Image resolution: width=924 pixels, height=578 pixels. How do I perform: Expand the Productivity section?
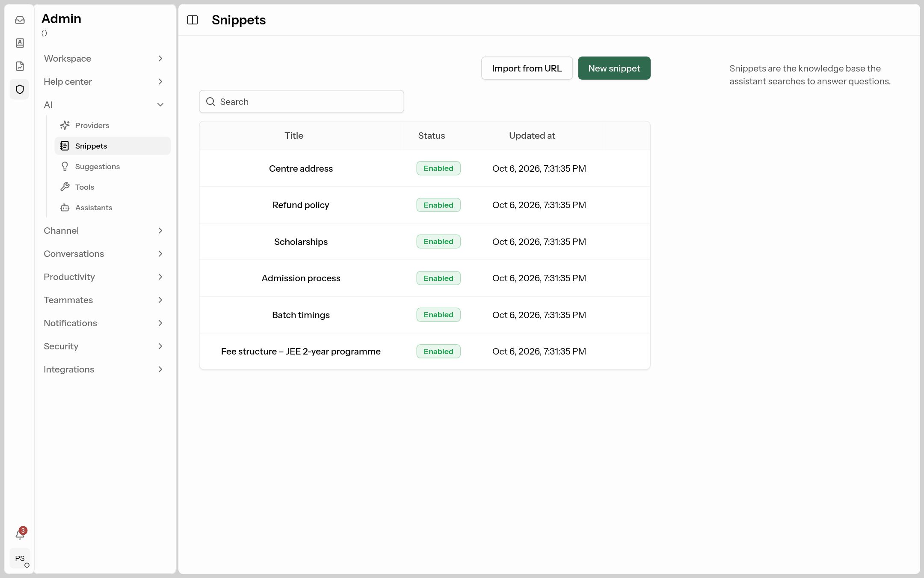pyautogui.click(x=104, y=277)
